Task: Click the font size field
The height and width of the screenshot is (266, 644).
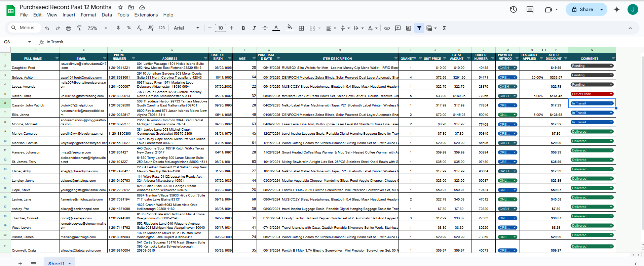Action: coord(221,28)
